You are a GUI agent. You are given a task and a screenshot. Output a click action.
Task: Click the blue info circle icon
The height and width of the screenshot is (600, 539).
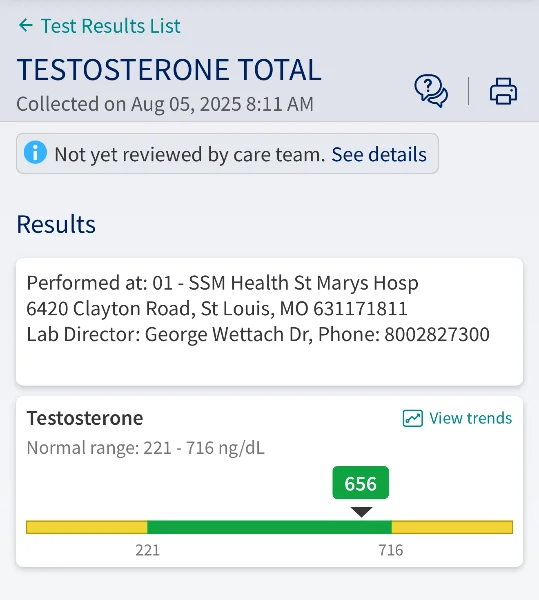35,153
